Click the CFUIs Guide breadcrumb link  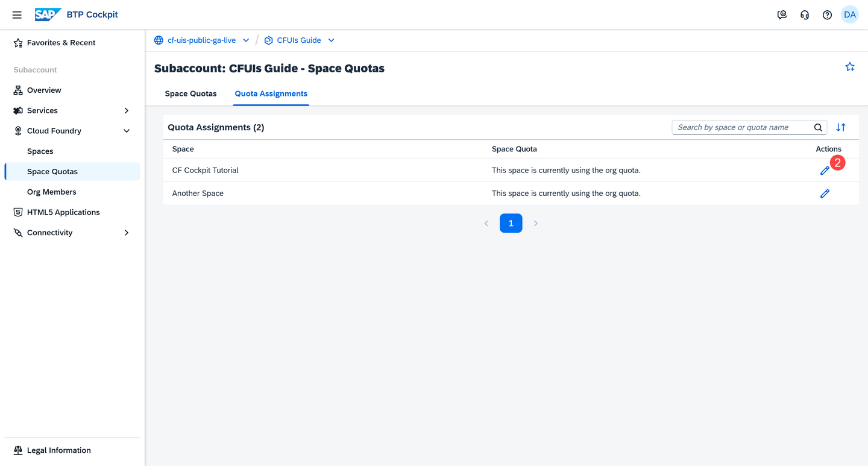[299, 40]
